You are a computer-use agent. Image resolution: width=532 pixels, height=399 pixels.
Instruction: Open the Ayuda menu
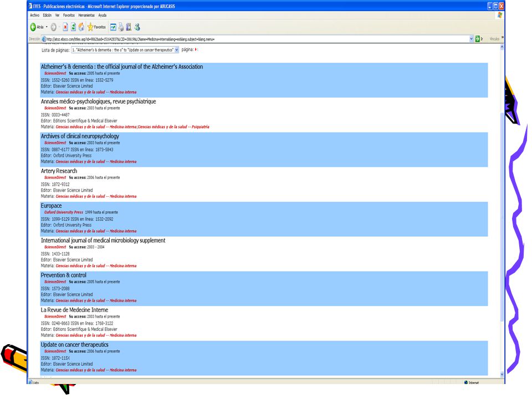[x=103, y=16]
